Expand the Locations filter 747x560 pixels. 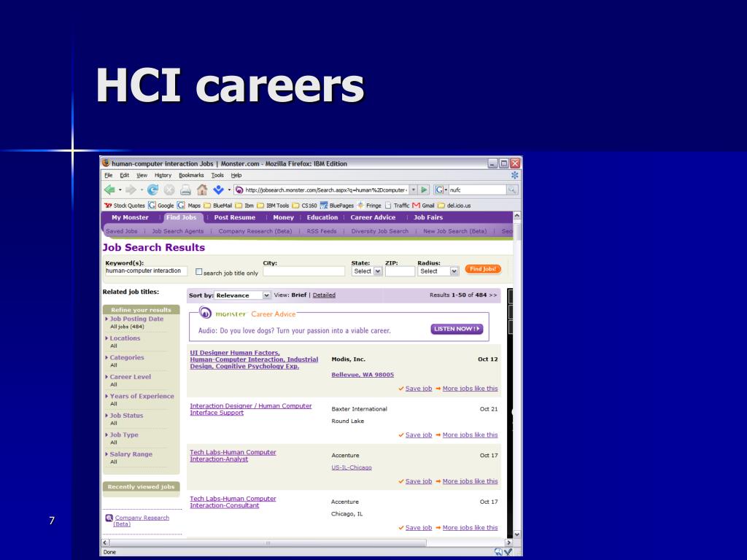click(x=125, y=338)
